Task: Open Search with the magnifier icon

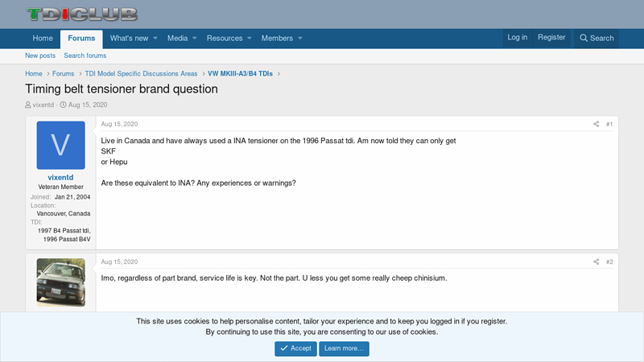Action: click(597, 38)
